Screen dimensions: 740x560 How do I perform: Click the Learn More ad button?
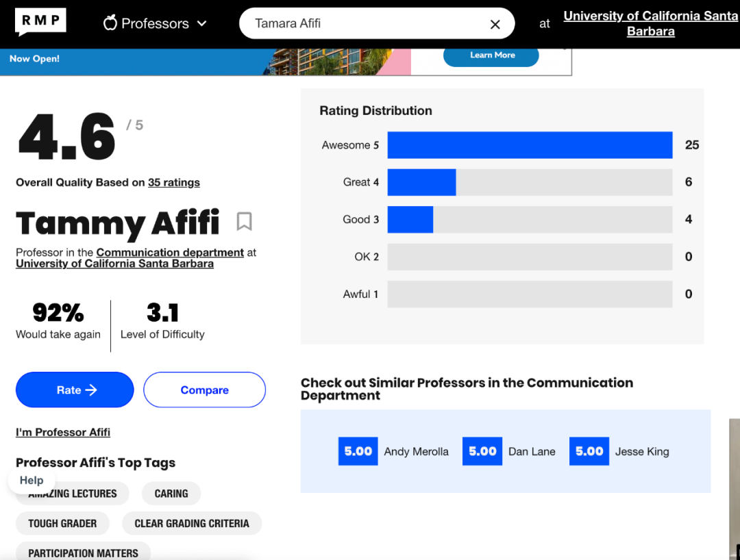point(491,55)
